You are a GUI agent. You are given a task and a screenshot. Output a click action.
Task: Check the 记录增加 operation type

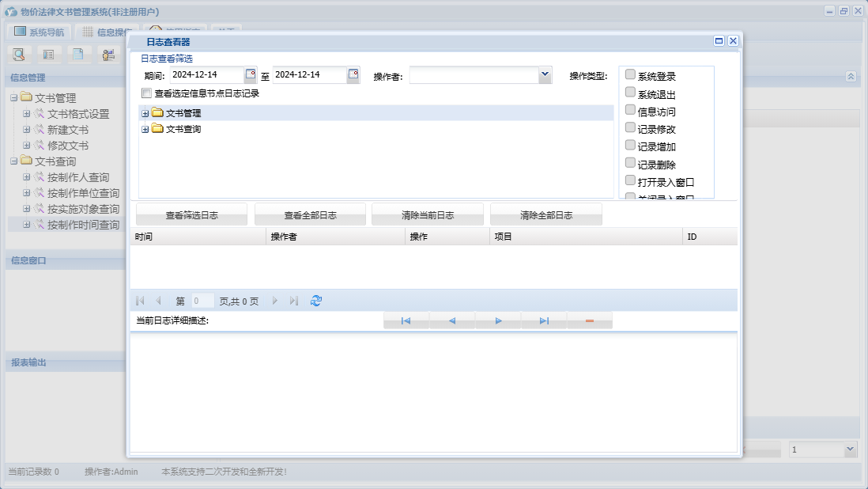click(630, 145)
